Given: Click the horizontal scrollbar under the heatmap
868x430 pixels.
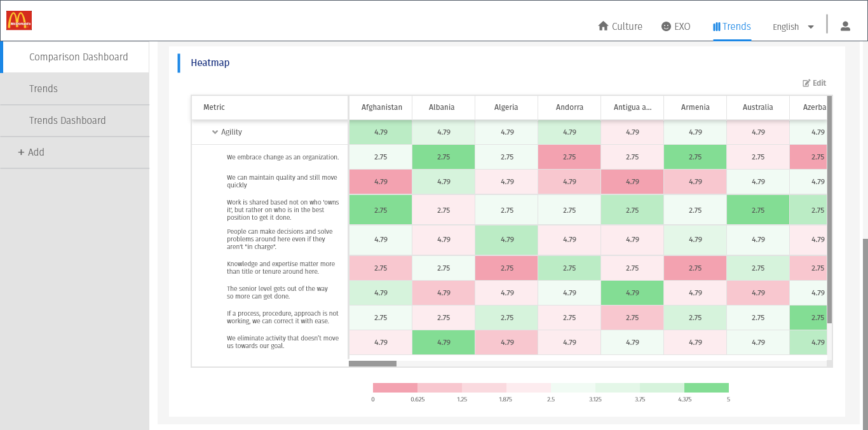Looking at the screenshot, I should click(372, 363).
